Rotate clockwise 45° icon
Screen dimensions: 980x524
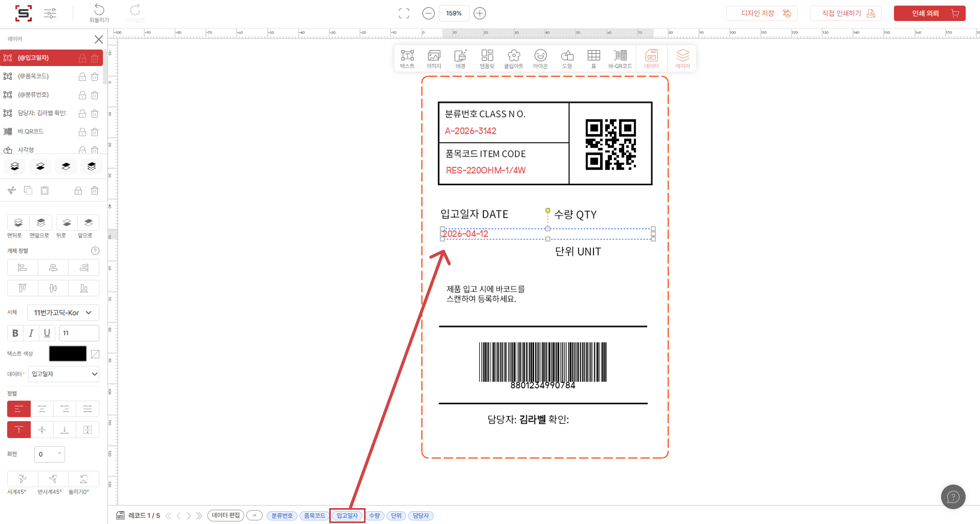tap(22, 479)
